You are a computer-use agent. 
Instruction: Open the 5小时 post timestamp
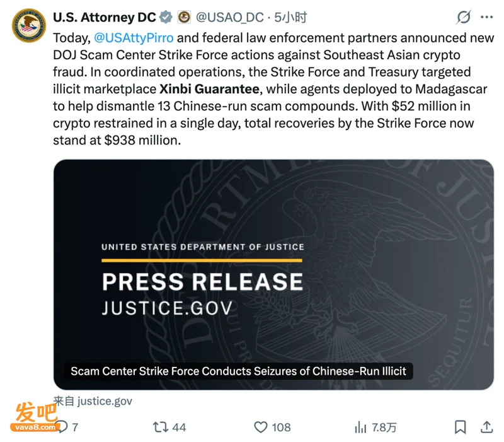click(290, 18)
